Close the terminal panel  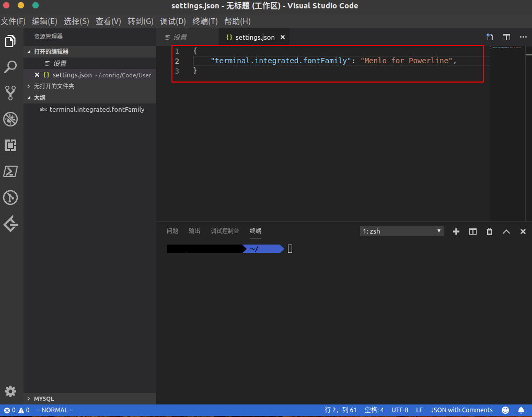click(523, 231)
